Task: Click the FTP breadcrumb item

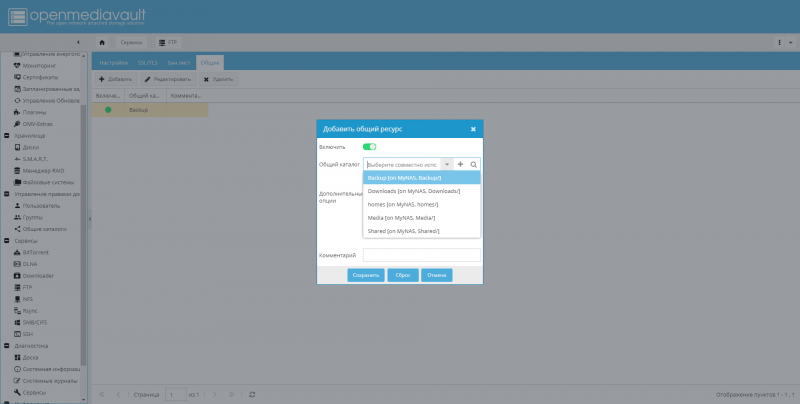Action: [167, 42]
